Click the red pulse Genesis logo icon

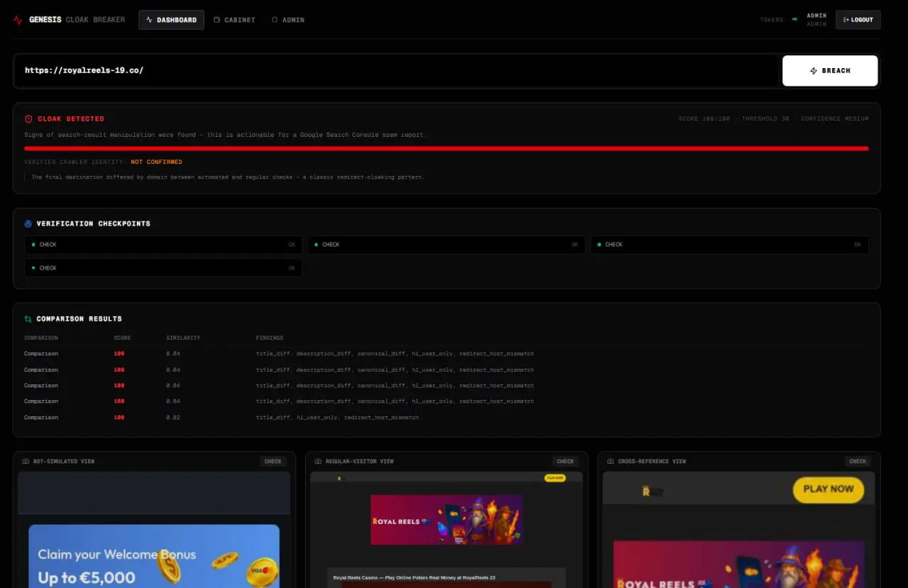18,20
